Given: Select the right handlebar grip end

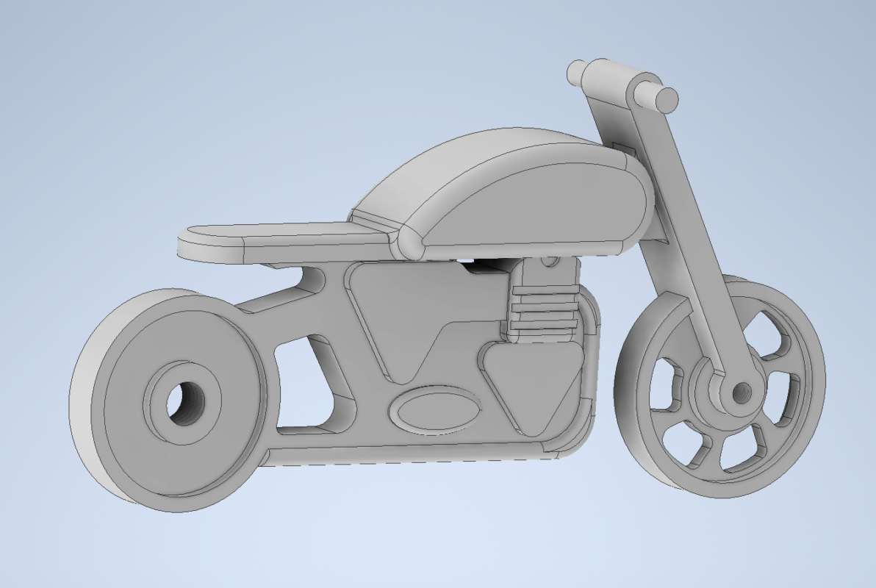Looking at the screenshot, I should point(667,99).
